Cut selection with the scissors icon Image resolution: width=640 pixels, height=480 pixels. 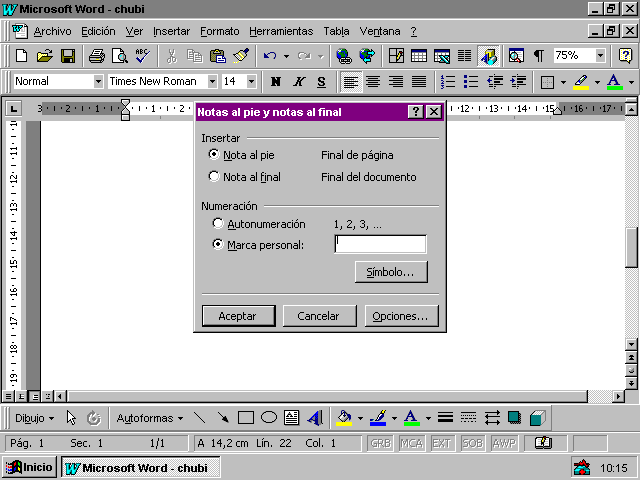click(172, 56)
